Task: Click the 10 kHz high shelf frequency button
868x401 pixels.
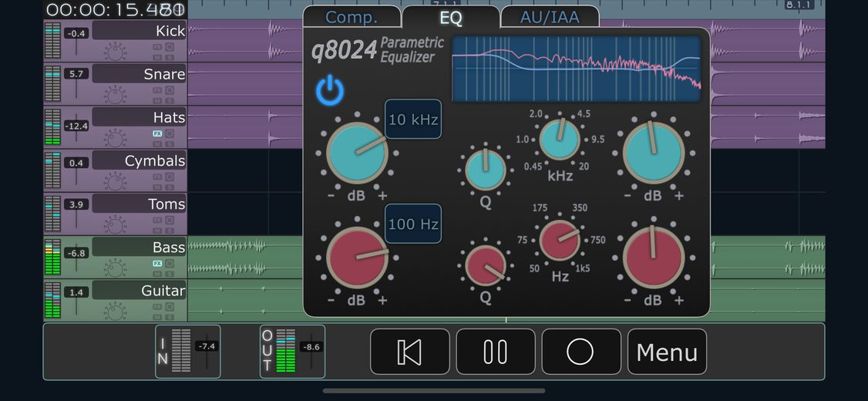Action: (413, 119)
